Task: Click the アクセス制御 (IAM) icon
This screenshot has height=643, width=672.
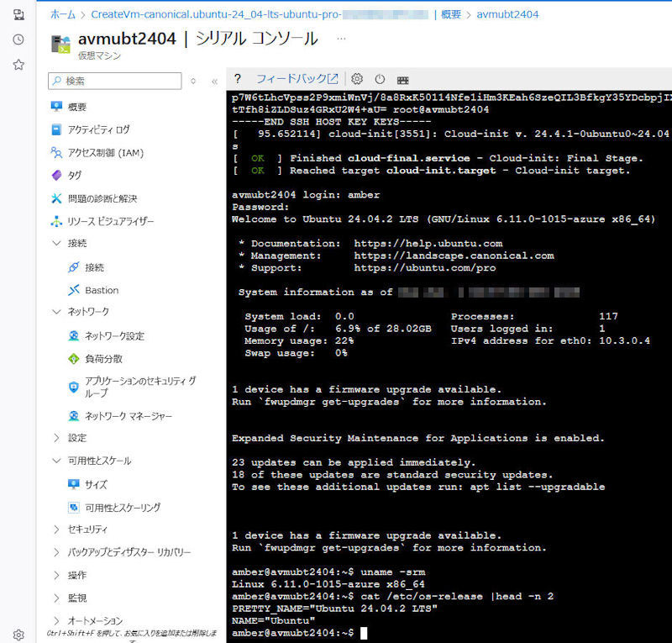Action: coord(56,152)
